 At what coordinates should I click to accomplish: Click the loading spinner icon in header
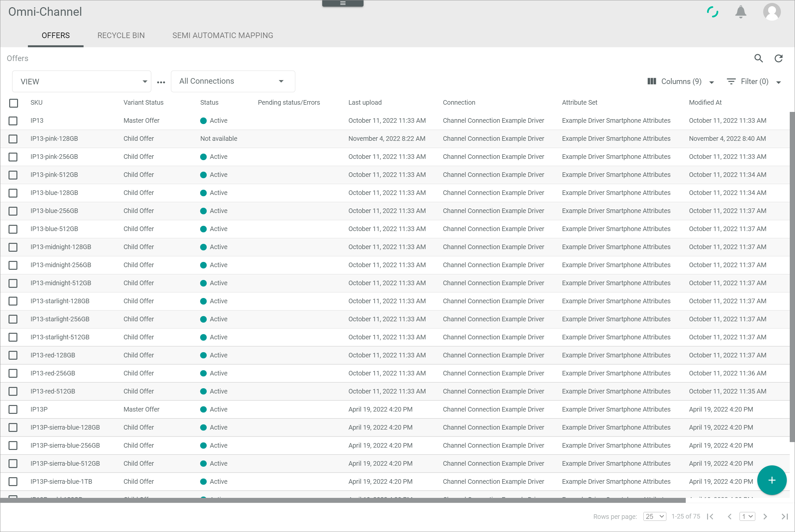coord(712,12)
